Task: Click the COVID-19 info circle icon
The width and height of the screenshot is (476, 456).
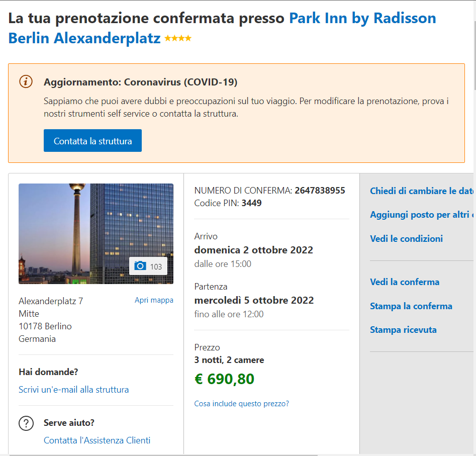Action: (26, 81)
